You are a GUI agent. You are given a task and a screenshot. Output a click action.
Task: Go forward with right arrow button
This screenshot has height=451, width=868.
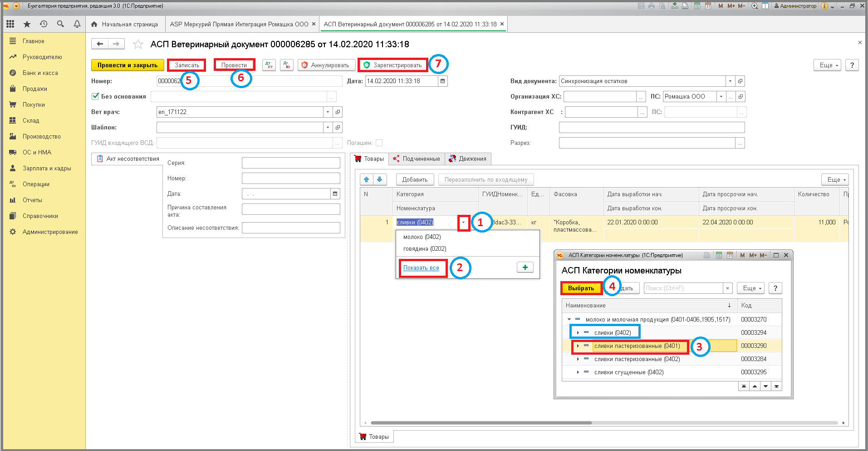pyautogui.click(x=116, y=44)
